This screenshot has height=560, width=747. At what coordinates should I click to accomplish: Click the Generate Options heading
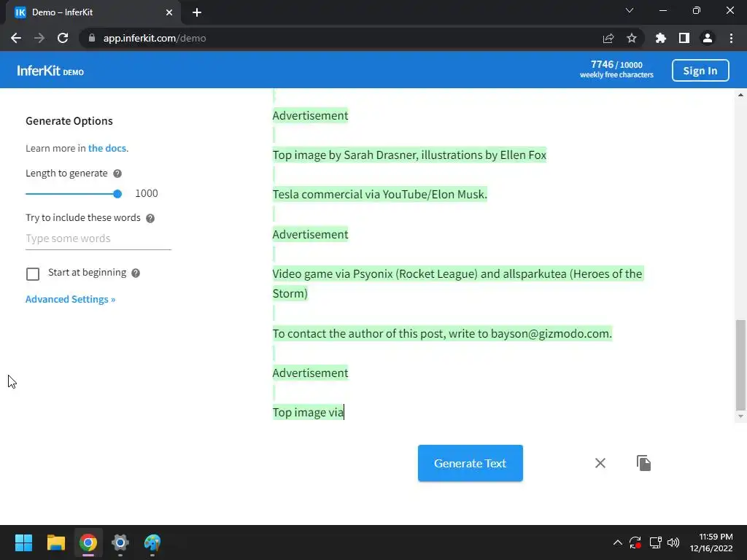pyautogui.click(x=69, y=121)
